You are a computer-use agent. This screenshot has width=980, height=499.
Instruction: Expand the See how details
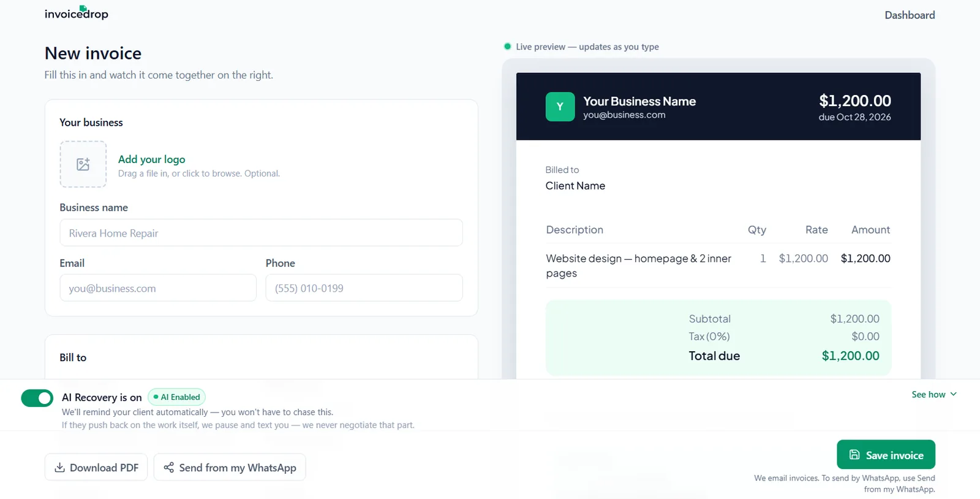[934, 394]
